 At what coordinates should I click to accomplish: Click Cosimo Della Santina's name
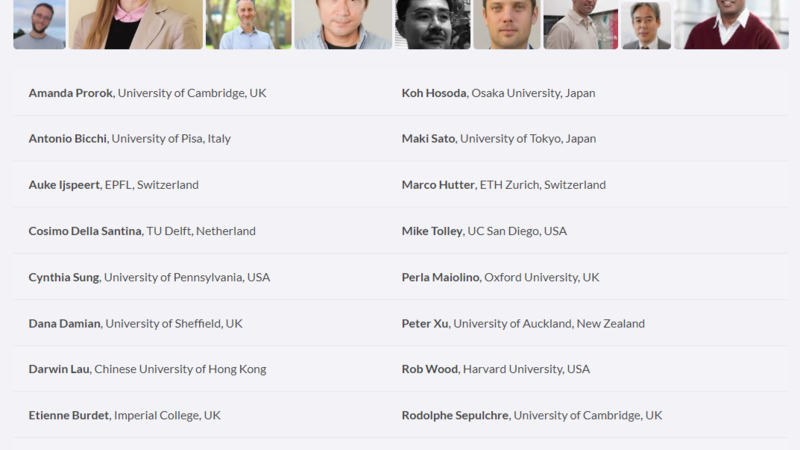click(x=85, y=231)
